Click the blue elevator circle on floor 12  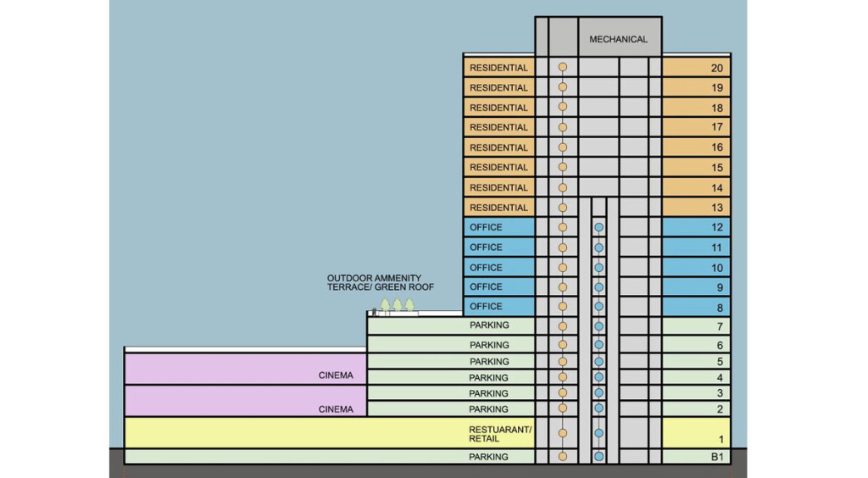[x=598, y=227]
